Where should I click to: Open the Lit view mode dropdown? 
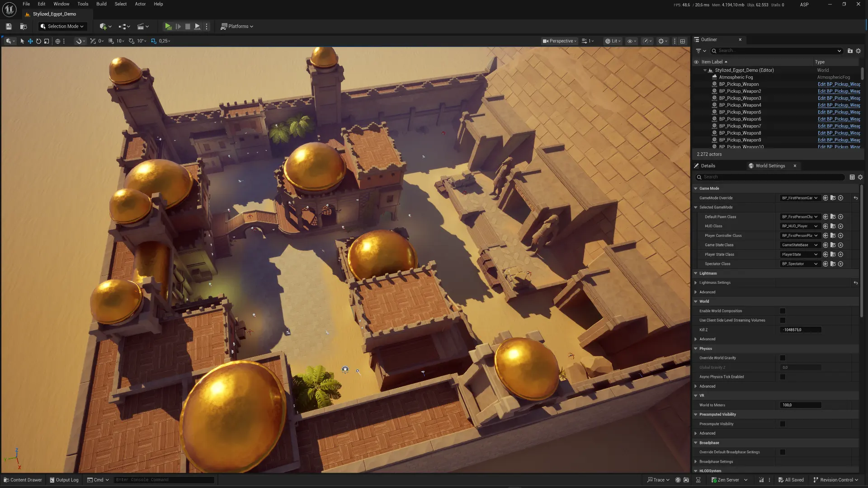pos(613,41)
